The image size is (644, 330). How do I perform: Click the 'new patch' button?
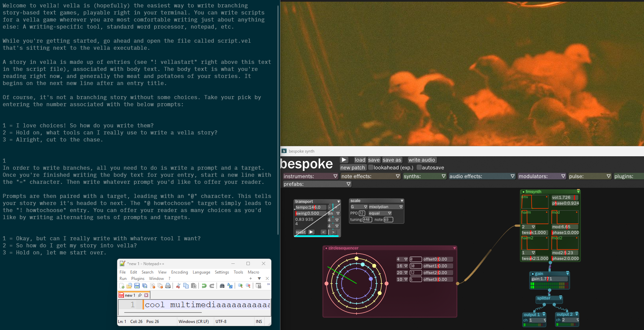353,168
